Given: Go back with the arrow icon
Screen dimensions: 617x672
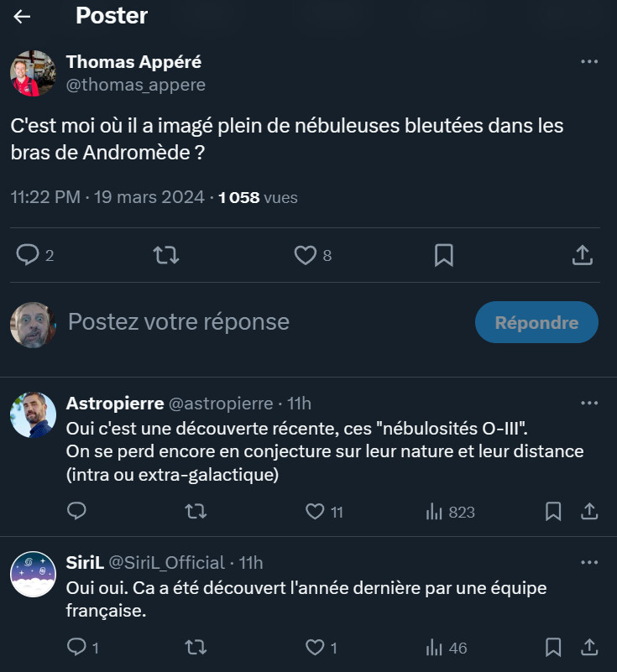Looking at the screenshot, I should (x=22, y=17).
